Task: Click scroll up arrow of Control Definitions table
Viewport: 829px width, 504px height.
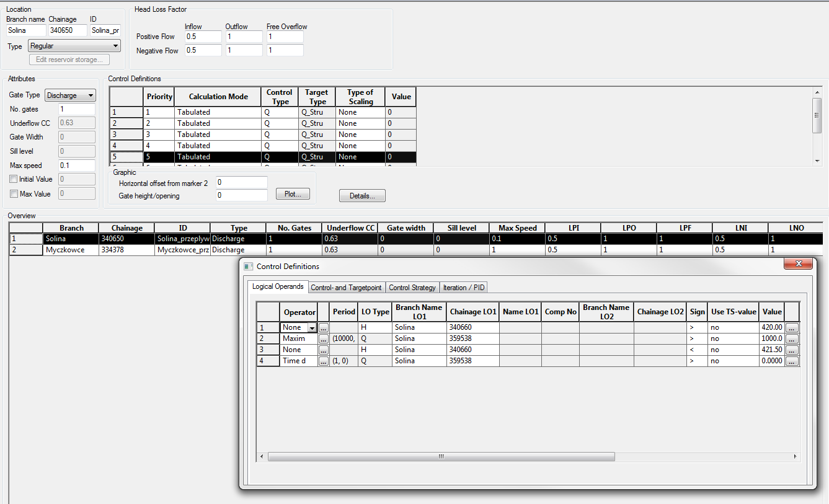Action: 817,92
